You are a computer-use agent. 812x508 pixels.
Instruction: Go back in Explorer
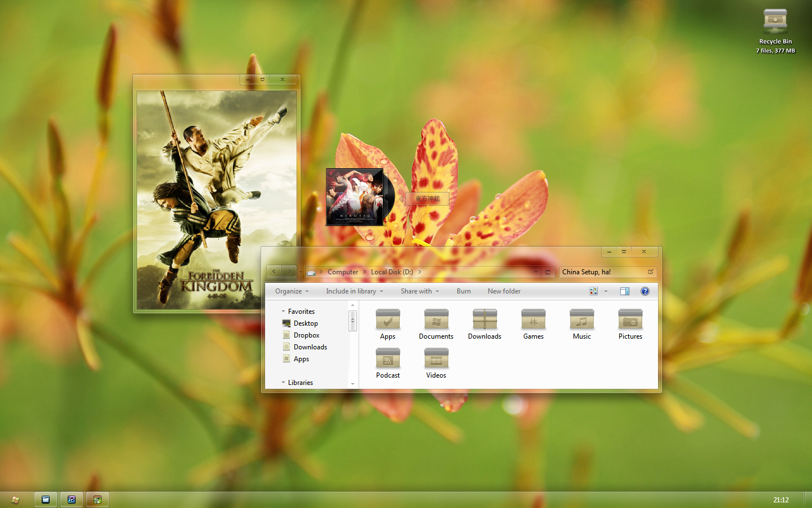[x=274, y=271]
